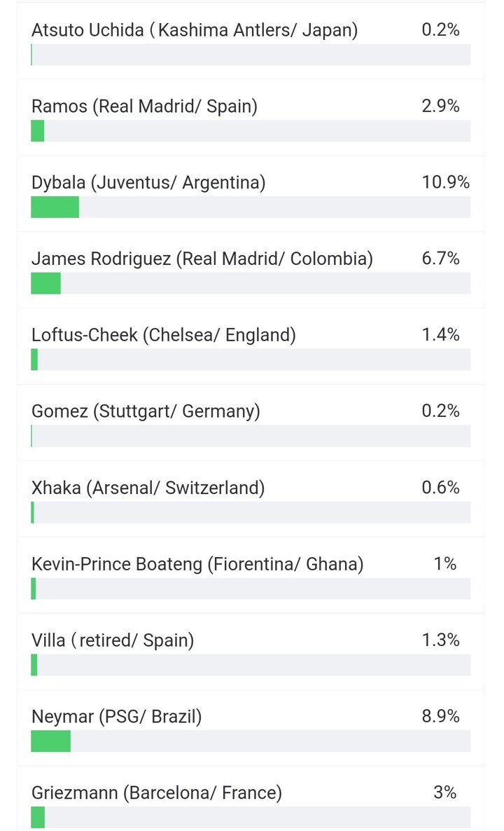Select Neymar (PSG/ Brazil) option
Viewport: 504px width, 831px height.
pos(116,717)
